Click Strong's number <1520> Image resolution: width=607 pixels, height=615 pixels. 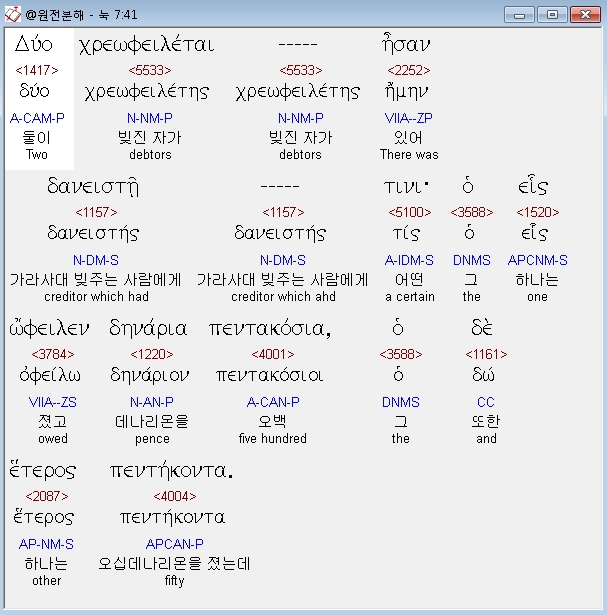[x=538, y=212]
